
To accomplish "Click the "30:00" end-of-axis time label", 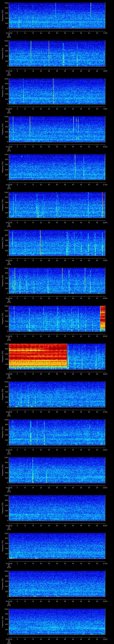I will coord(105,525).
